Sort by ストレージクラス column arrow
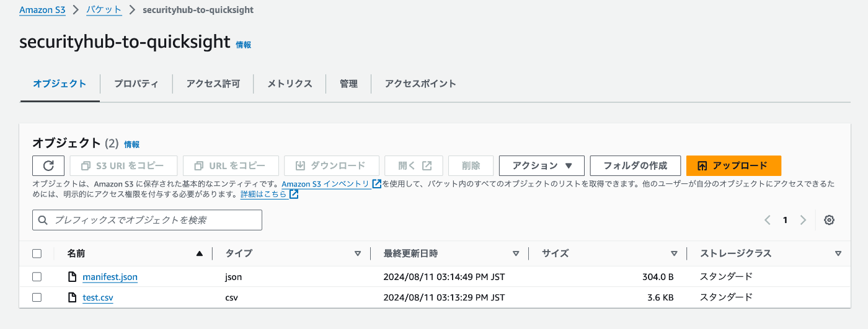 tap(838, 253)
